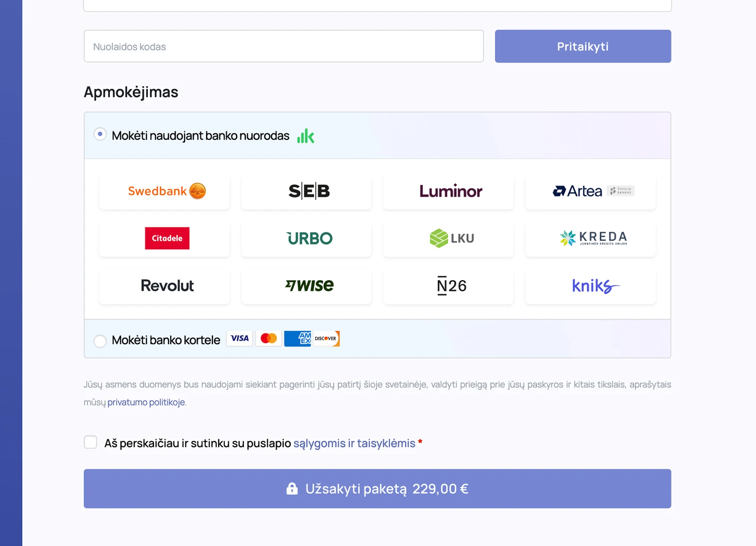The image size is (756, 546).
Task: Select SEB bank logo
Action: [306, 191]
